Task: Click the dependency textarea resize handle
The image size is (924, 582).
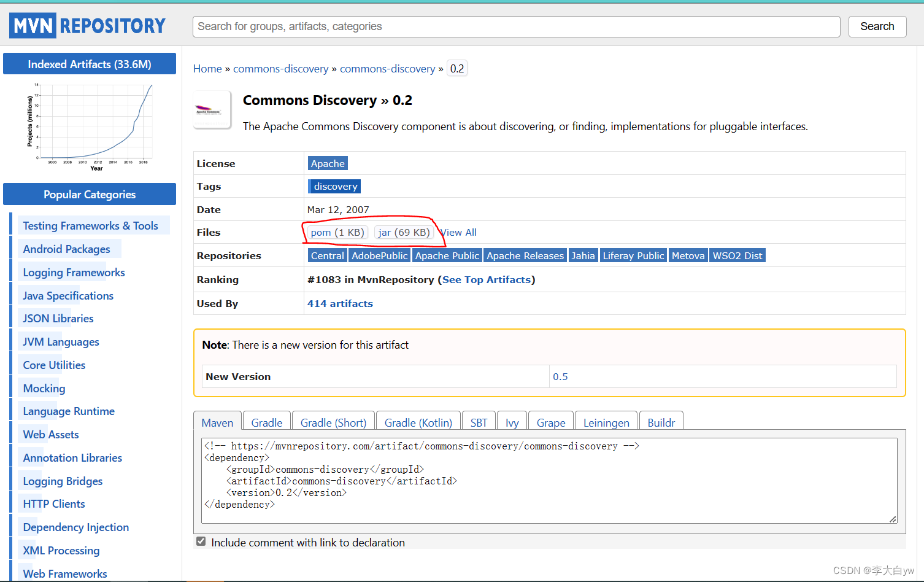Action: (x=893, y=519)
